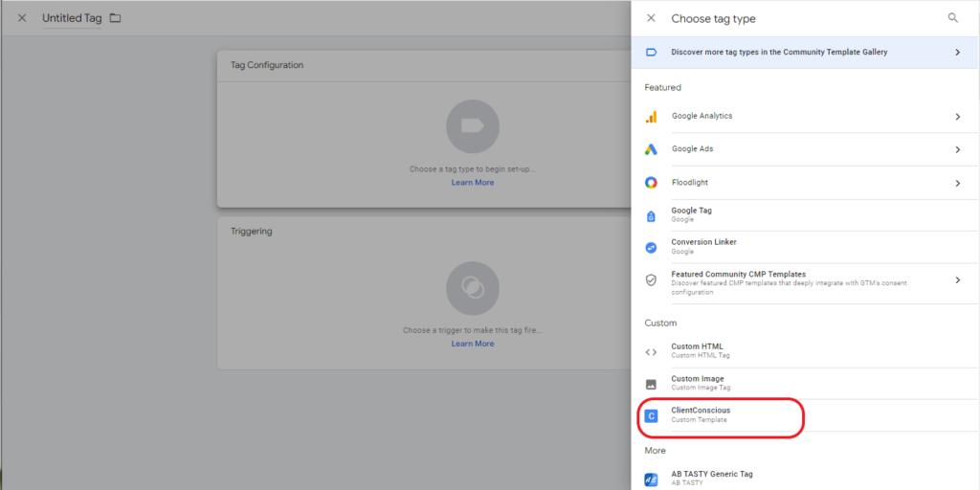980x490 pixels.
Task: Expand Google Analytics tag options chevron
Action: tap(957, 117)
